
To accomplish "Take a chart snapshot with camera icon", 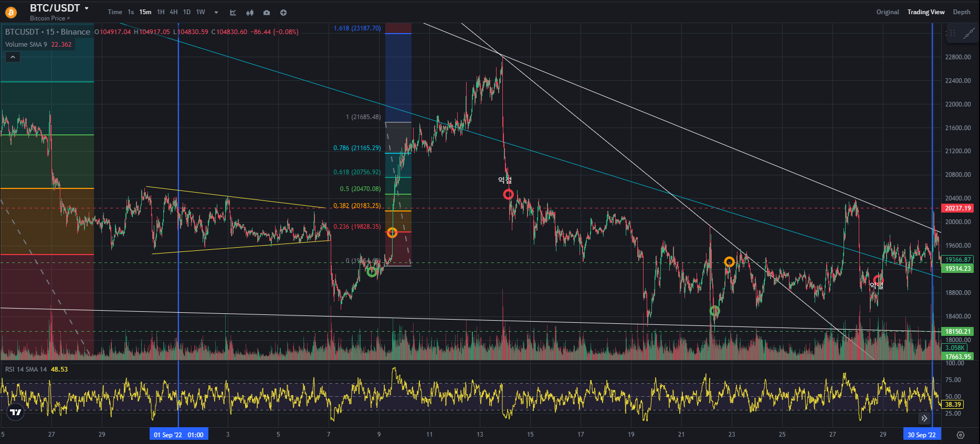I will click(267, 13).
